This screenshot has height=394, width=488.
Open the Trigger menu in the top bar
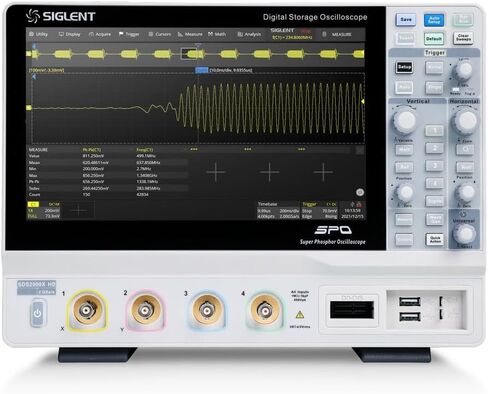(x=129, y=34)
